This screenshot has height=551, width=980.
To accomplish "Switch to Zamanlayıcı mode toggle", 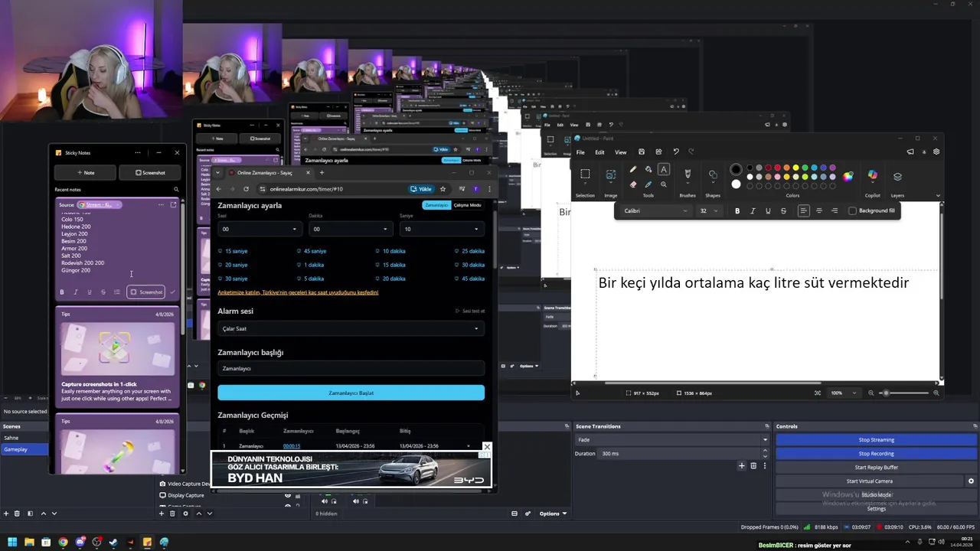I will 436,205.
